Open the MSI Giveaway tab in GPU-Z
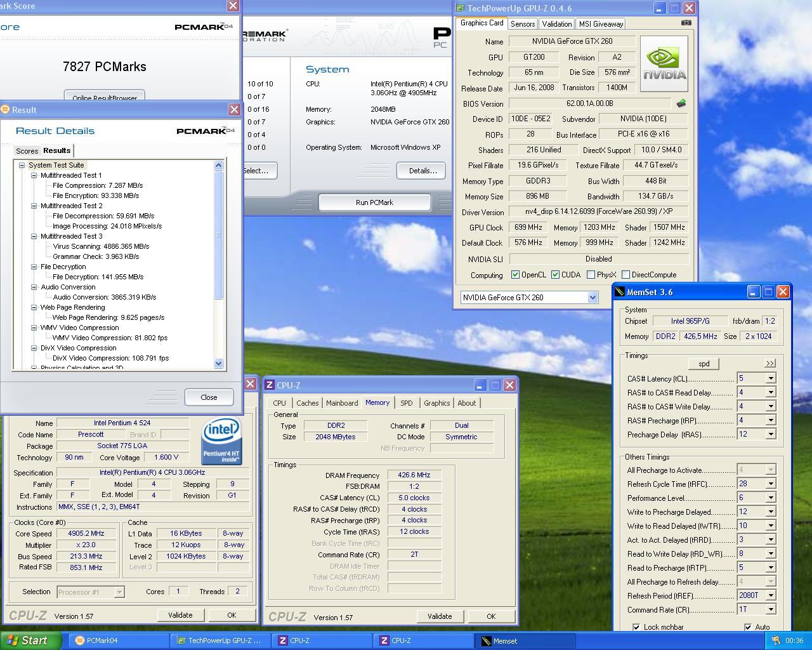This screenshot has height=650, width=812. coord(601,24)
